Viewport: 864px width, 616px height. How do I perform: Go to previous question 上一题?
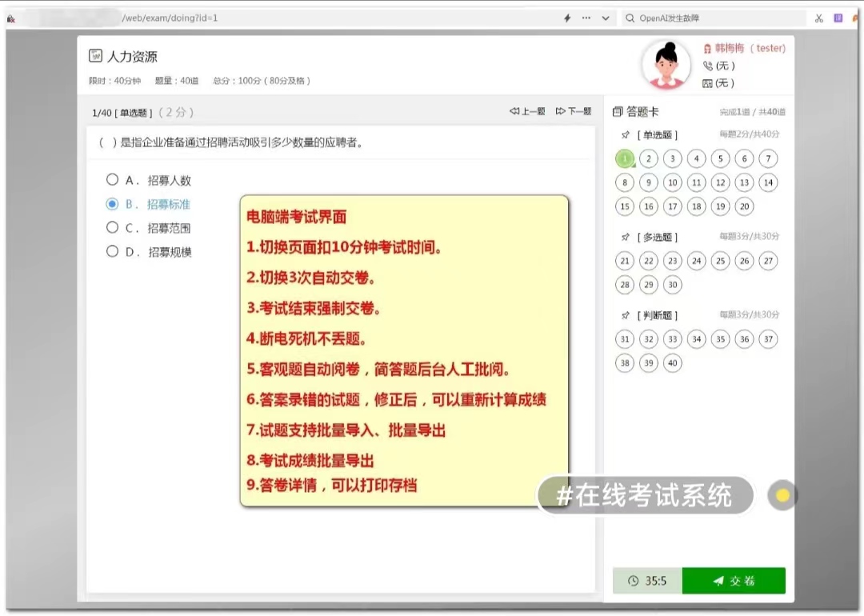point(527,111)
